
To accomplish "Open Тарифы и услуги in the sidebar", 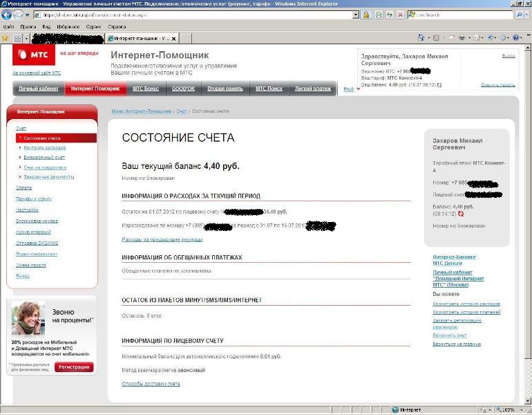I will coord(34,199).
